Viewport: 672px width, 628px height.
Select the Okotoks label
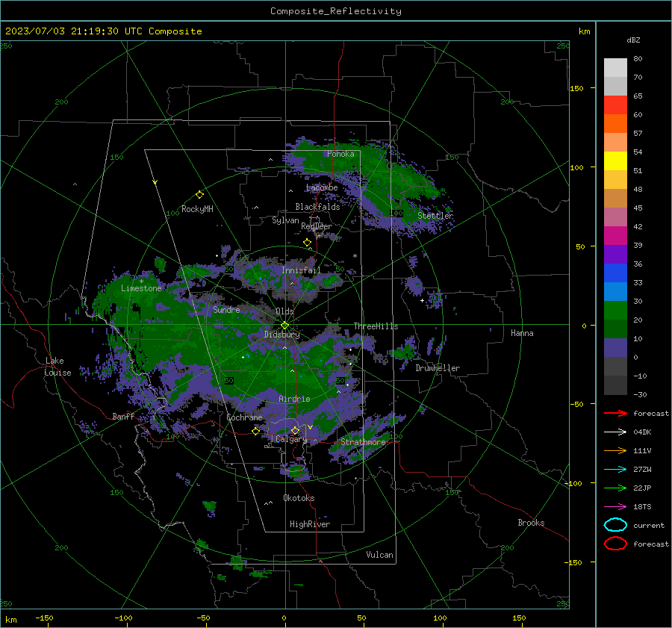tap(299, 498)
